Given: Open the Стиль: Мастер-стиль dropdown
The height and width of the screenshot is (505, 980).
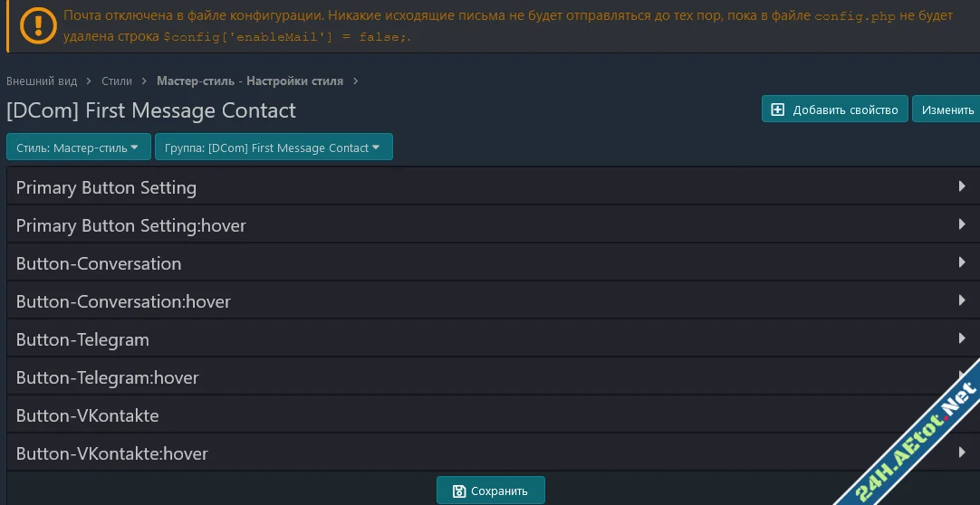Looking at the screenshot, I should (77, 148).
